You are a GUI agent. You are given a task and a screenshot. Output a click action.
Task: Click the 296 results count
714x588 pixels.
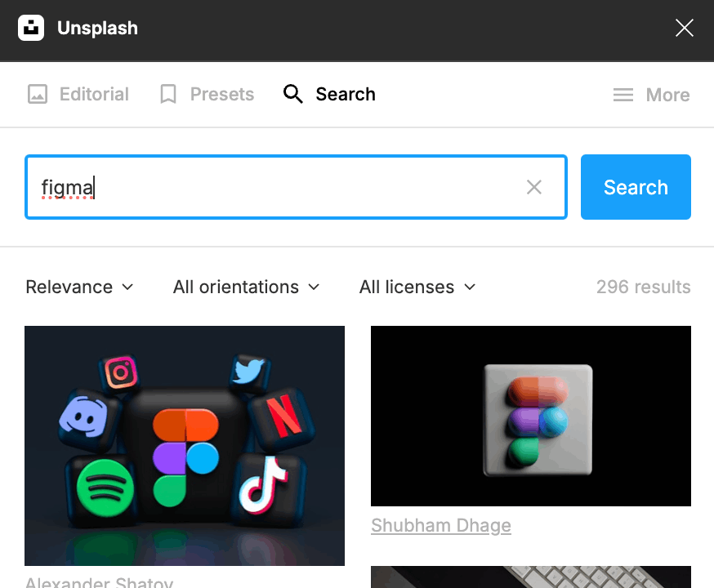(x=644, y=287)
